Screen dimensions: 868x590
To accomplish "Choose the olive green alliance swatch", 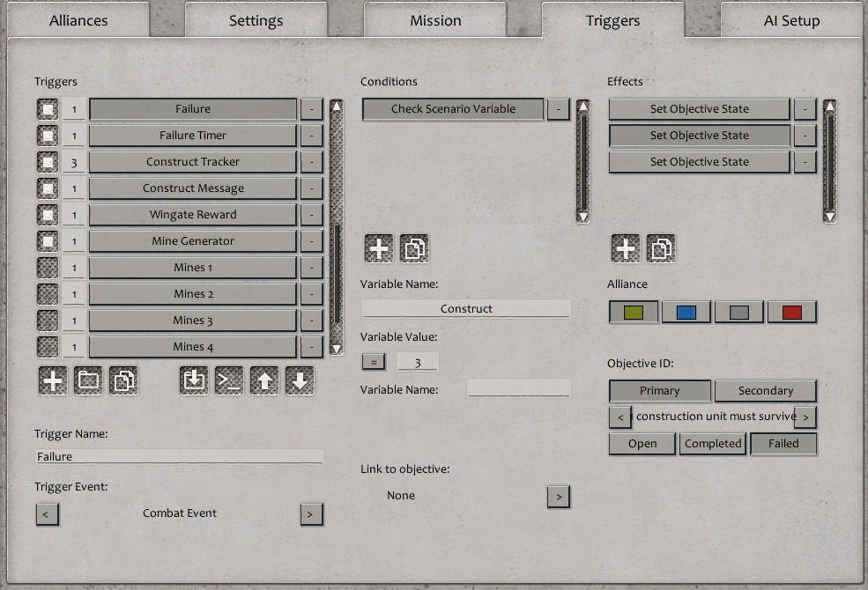I will pos(634,313).
